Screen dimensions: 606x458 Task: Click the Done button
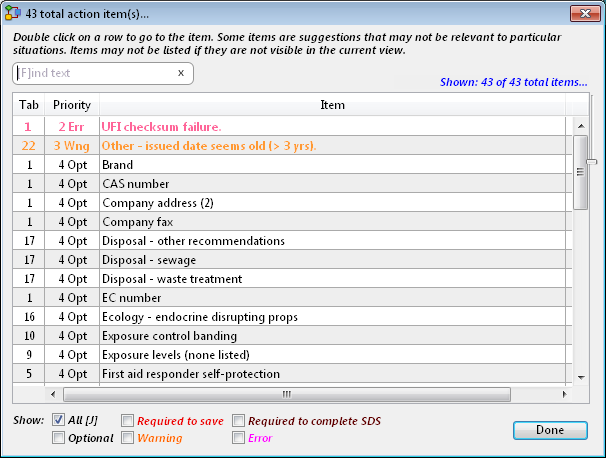pos(550,430)
